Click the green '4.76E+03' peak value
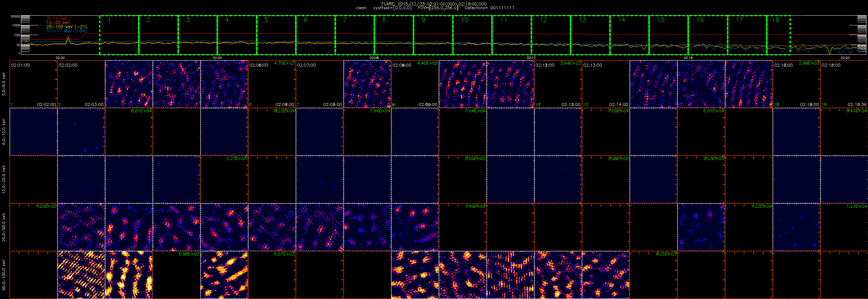The width and height of the screenshot is (868, 299). (x=284, y=63)
